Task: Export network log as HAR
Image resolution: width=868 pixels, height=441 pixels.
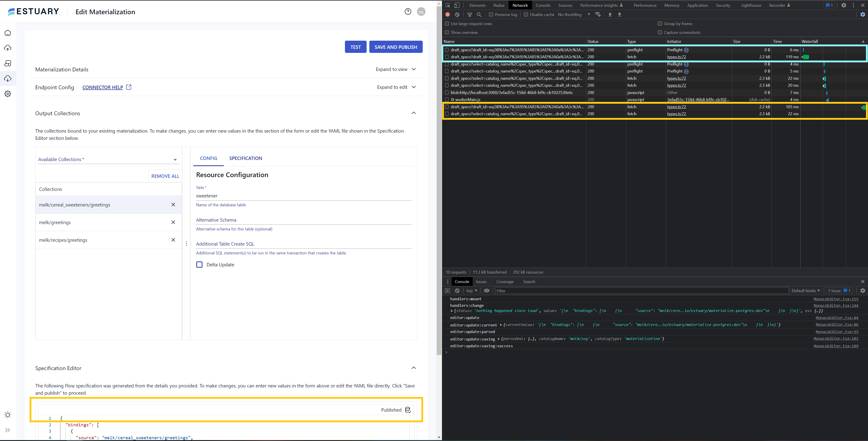Action: click(x=619, y=14)
